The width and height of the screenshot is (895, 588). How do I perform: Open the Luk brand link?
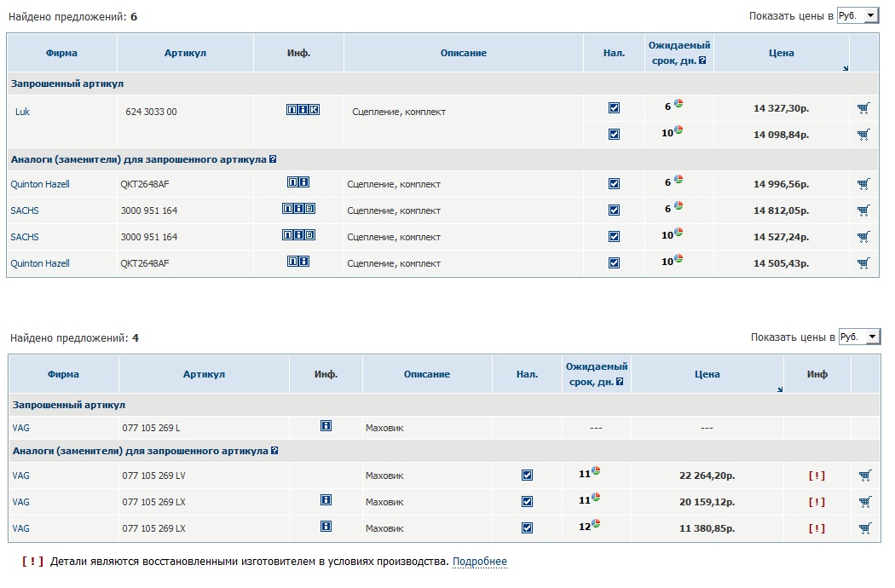[x=22, y=112]
